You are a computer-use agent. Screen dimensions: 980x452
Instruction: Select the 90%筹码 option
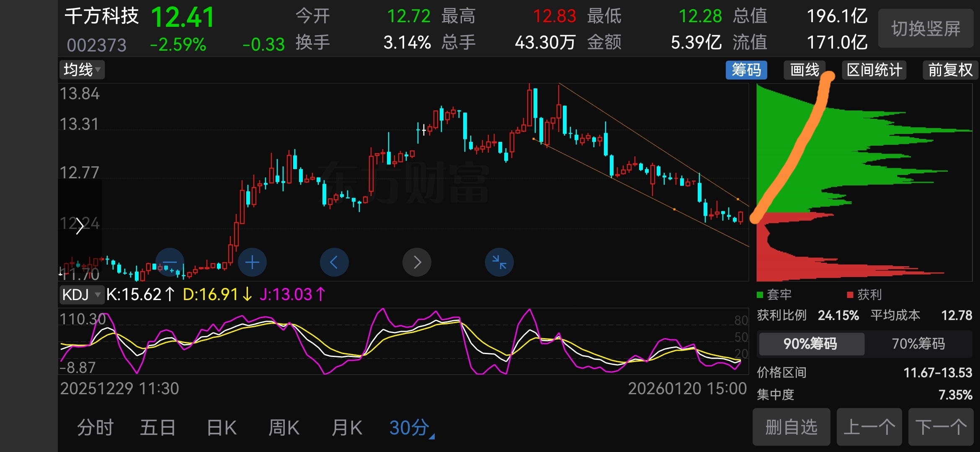[x=811, y=344]
